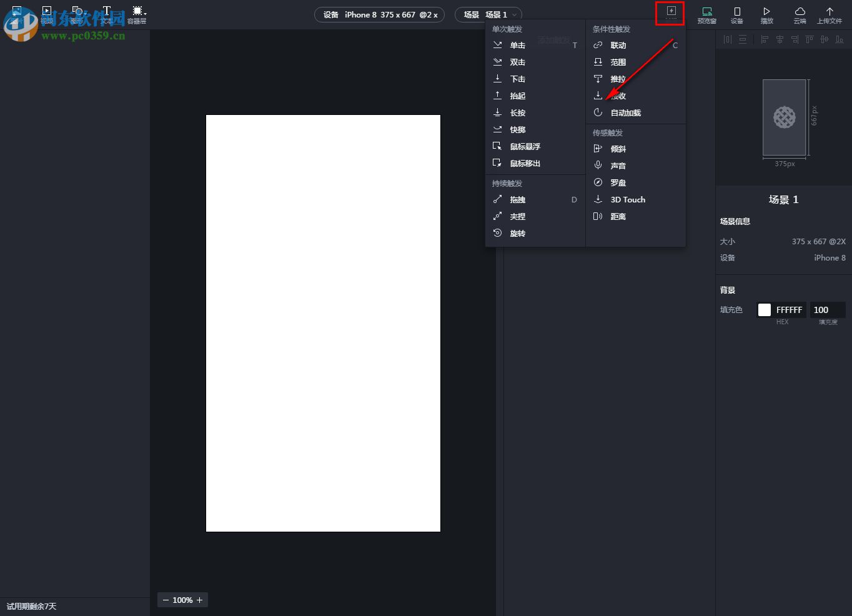Choose the 3D Touch sensor trigger
852x616 pixels.
[627, 199]
